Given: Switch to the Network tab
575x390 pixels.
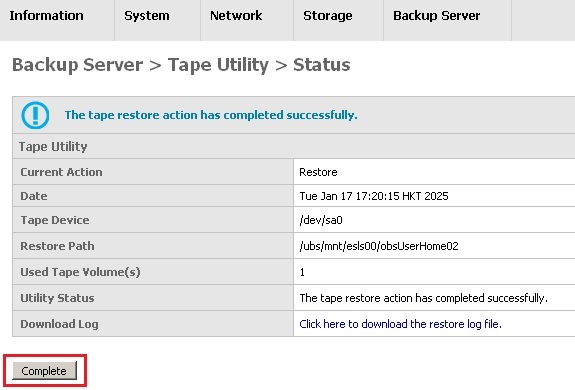Looking at the screenshot, I should pyautogui.click(x=236, y=16).
